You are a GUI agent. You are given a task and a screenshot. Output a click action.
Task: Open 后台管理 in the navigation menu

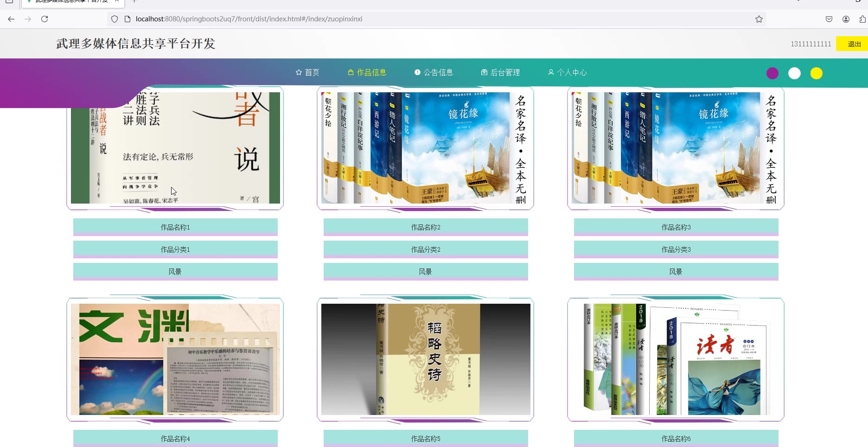coord(500,72)
